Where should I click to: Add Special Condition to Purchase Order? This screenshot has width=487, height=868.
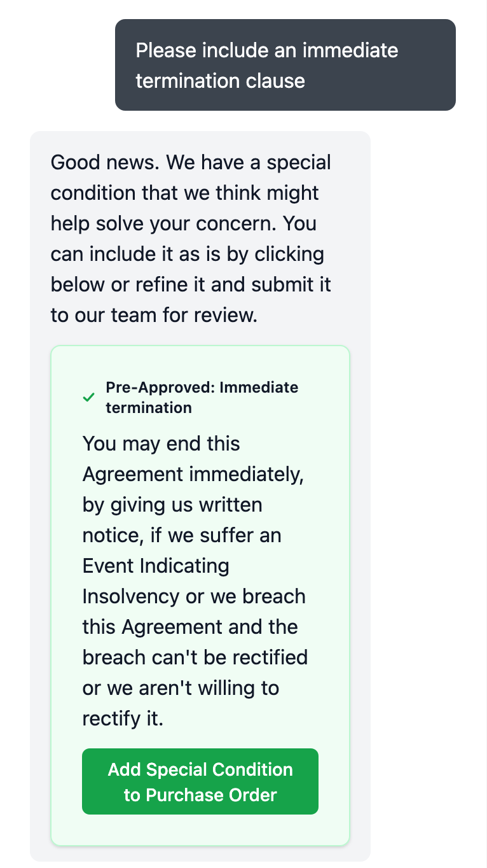pyautogui.click(x=200, y=781)
